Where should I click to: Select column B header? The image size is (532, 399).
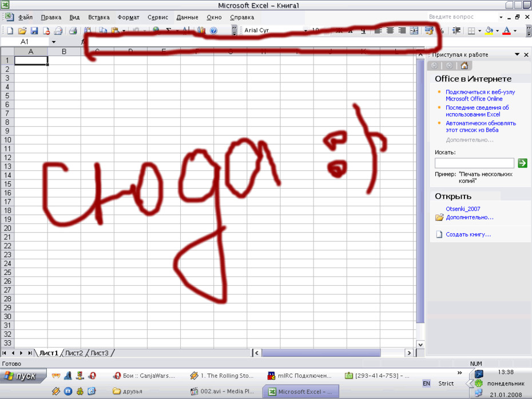64,51
